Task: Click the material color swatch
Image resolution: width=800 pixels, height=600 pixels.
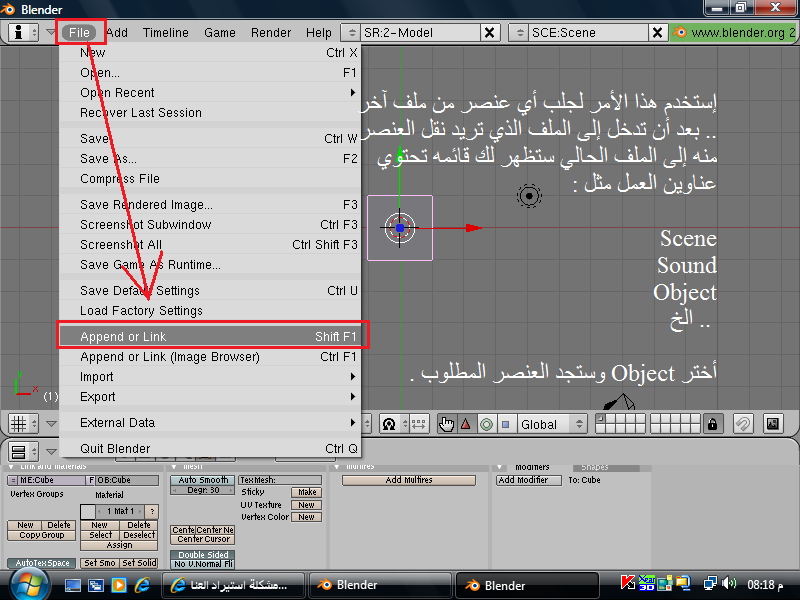Action: click(88, 511)
